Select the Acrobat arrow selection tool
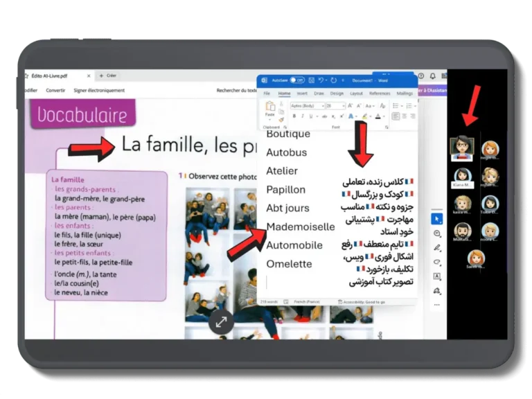 437,219
